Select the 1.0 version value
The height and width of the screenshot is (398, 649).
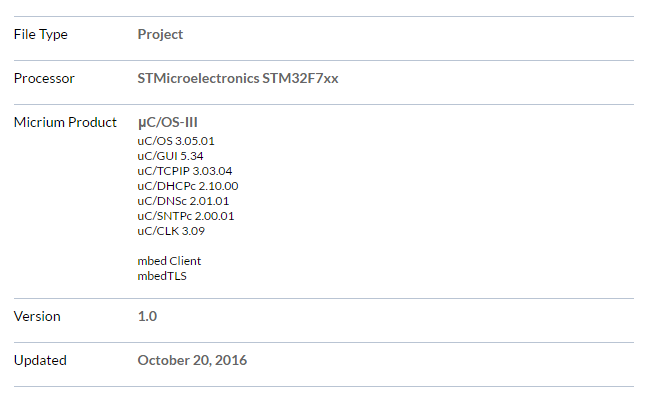pyautogui.click(x=147, y=316)
